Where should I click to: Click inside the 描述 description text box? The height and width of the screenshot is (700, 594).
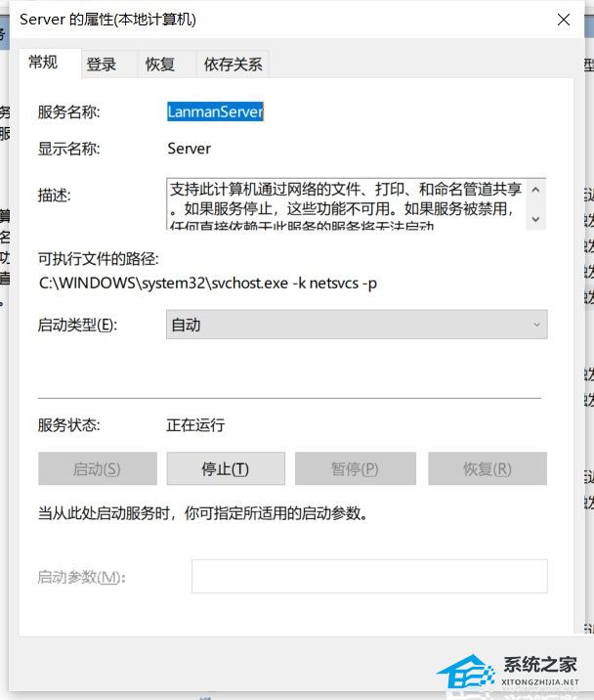coord(346,203)
